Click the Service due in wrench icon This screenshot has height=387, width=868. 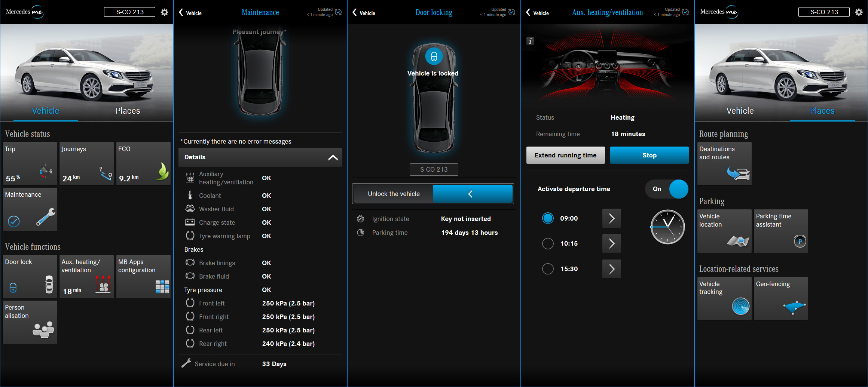pos(186,363)
